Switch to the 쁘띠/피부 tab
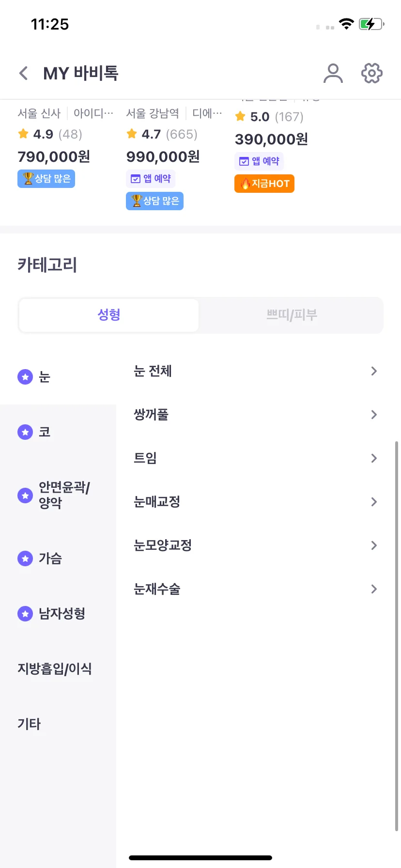 292,315
